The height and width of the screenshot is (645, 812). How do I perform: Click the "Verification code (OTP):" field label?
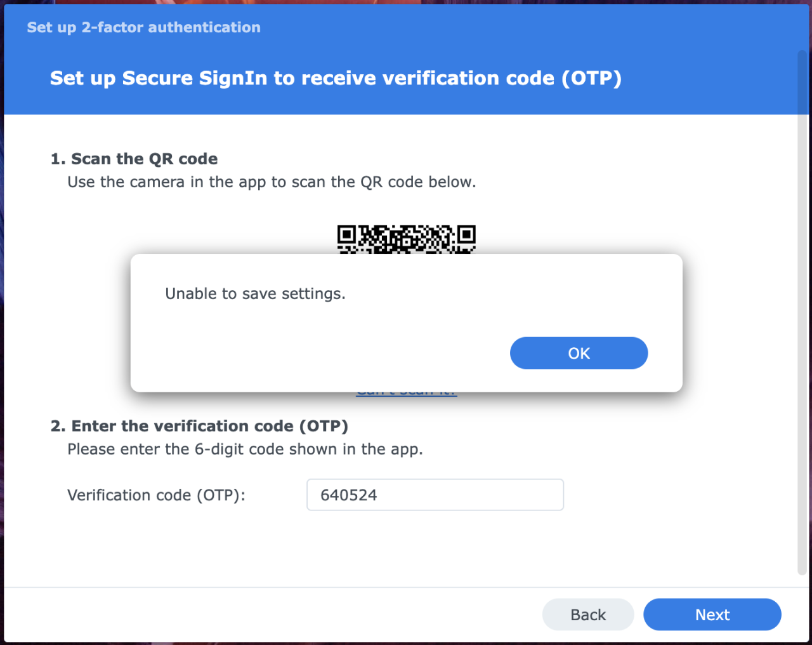[x=156, y=495]
